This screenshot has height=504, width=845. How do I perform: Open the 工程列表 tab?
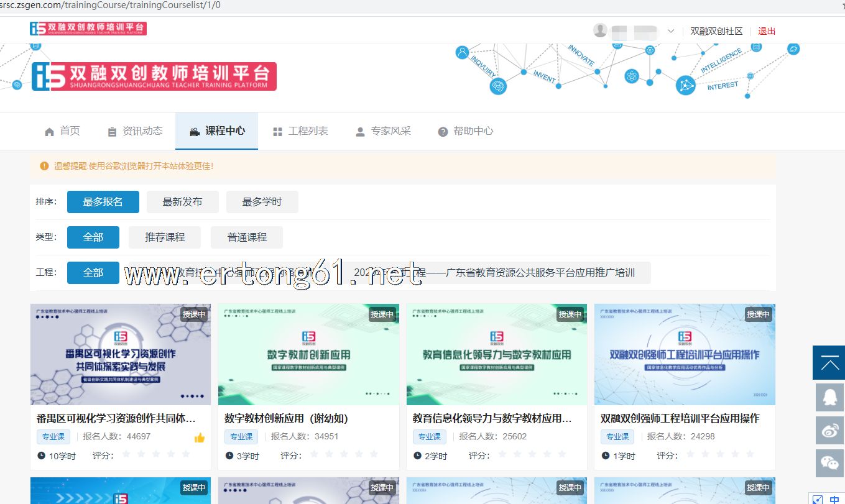point(300,131)
